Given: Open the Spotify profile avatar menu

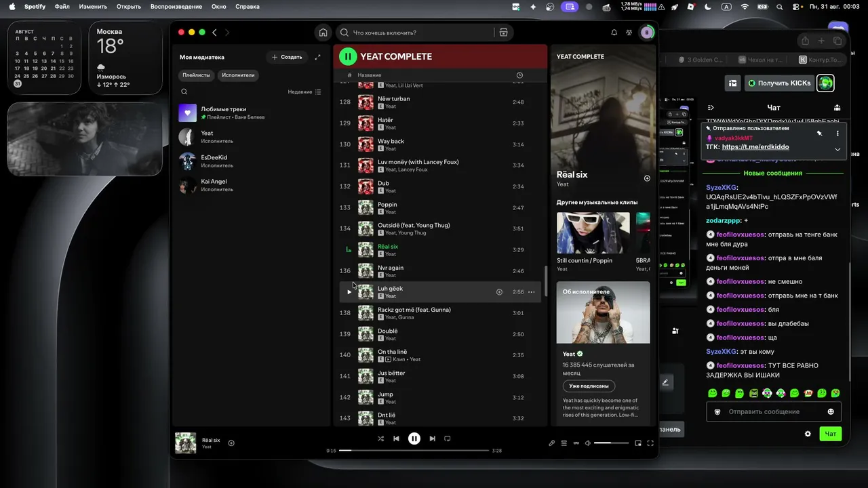Looking at the screenshot, I should [x=647, y=33].
